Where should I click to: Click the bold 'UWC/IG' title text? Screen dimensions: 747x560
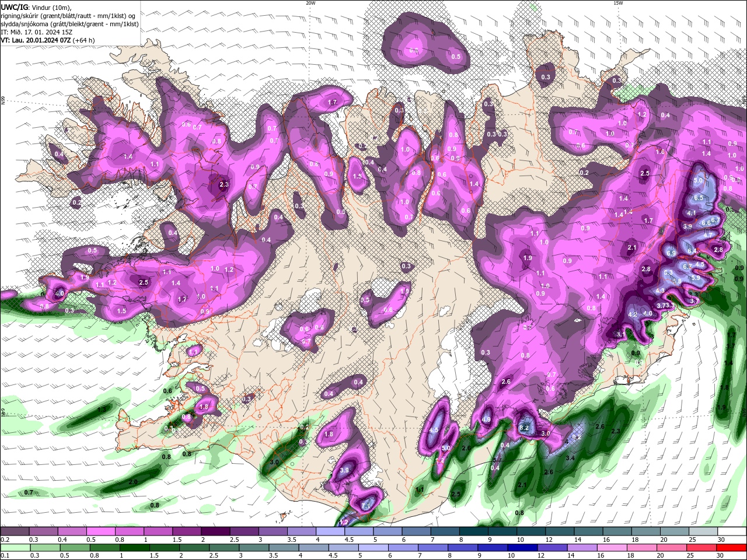coord(14,6)
